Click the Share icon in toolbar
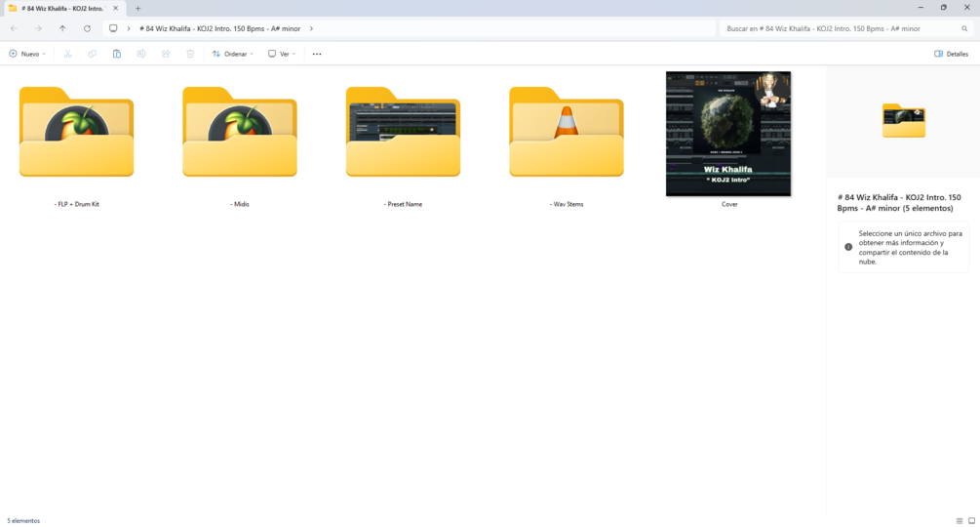Screen dimensions: 980x527 click(166, 54)
